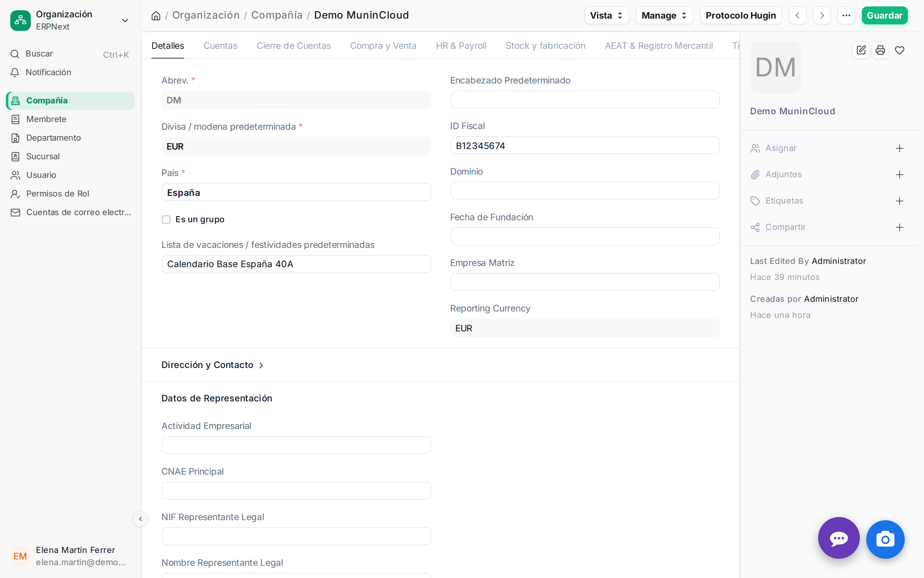The height and width of the screenshot is (578, 924).
Task: Open the Compra y Venta tab
Action: [383, 46]
